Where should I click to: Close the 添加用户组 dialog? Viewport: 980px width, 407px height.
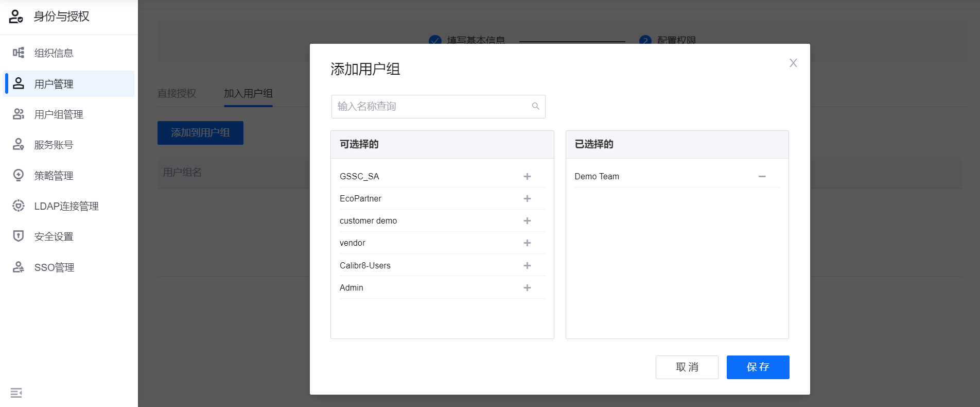click(x=793, y=63)
